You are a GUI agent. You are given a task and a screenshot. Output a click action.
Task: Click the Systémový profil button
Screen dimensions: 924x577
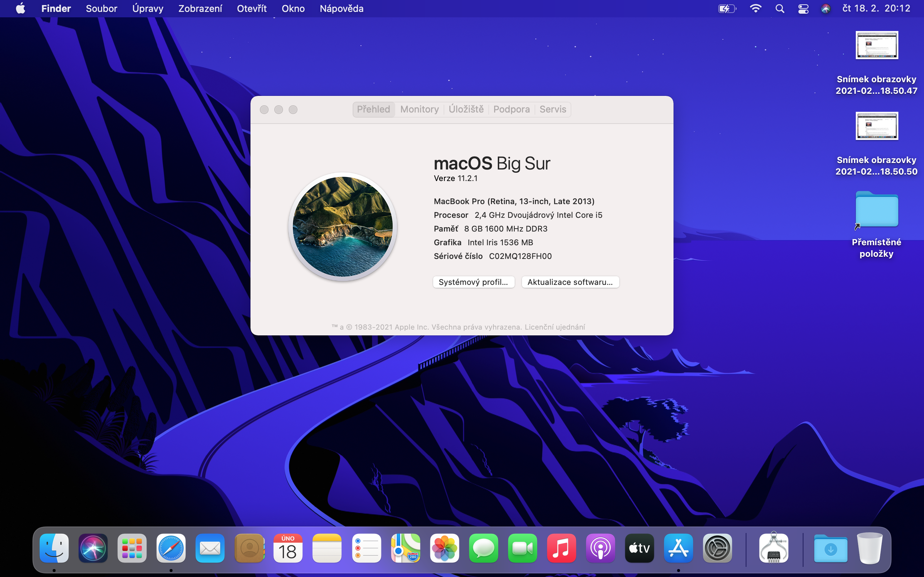474,282
